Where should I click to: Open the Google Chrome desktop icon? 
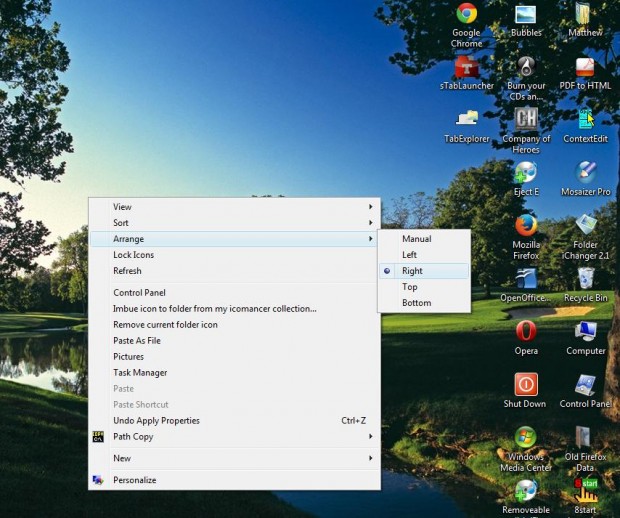[466, 14]
